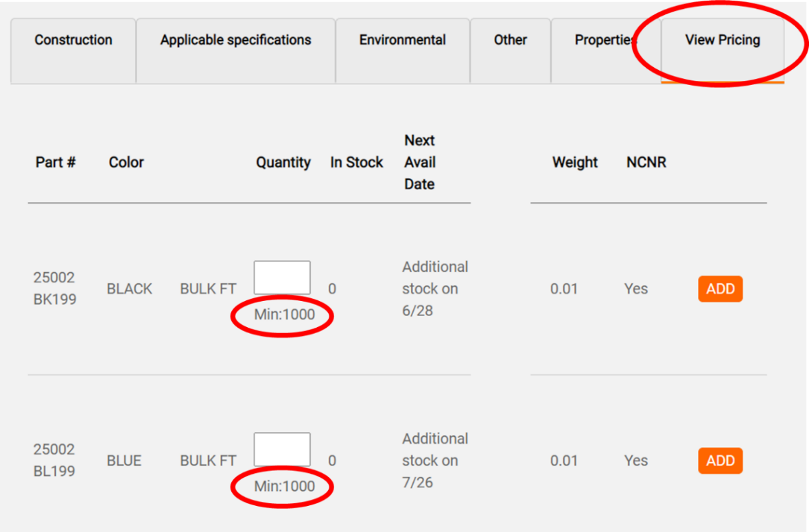Click the Weight column header
This screenshot has width=809, height=532.
575,162
